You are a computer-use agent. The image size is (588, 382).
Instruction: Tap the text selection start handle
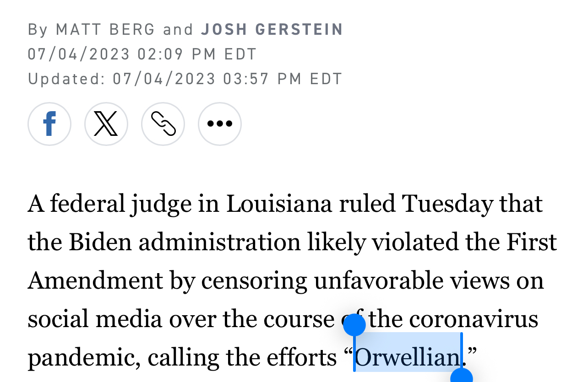(354, 325)
